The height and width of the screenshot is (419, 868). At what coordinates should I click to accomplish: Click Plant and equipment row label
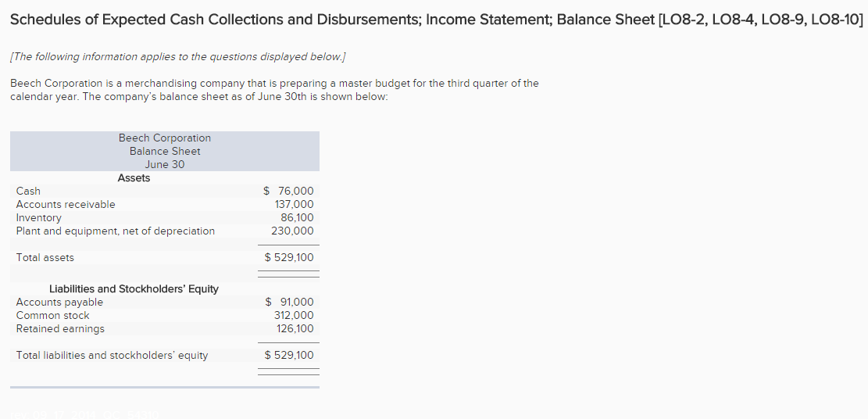coord(116,231)
